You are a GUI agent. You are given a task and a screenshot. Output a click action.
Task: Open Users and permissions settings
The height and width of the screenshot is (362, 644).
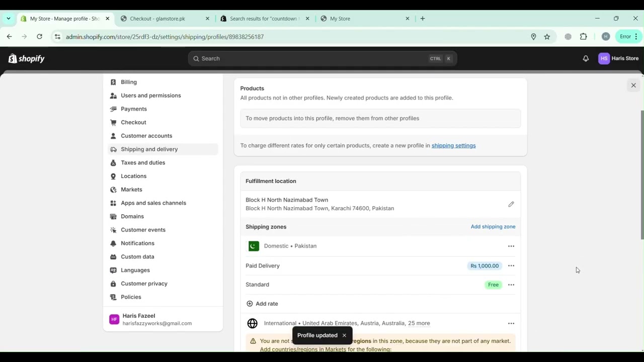click(163, 96)
